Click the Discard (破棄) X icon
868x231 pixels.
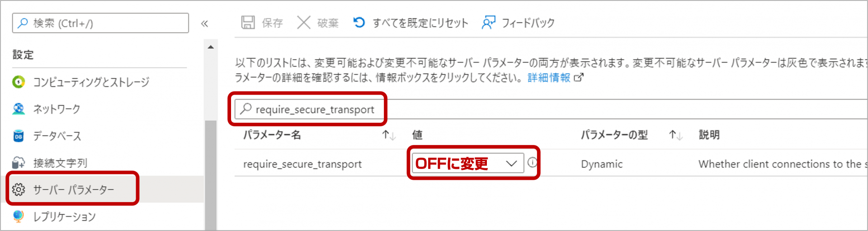click(304, 23)
